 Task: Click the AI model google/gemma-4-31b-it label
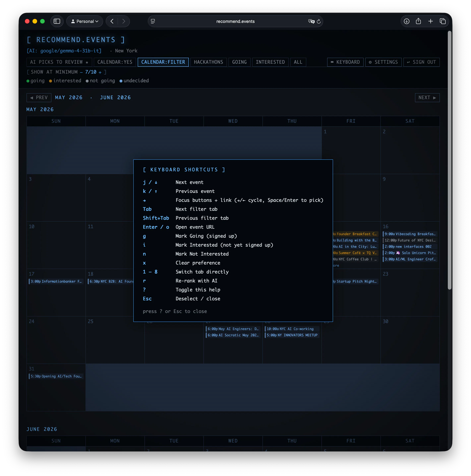click(x=64, y=51)
